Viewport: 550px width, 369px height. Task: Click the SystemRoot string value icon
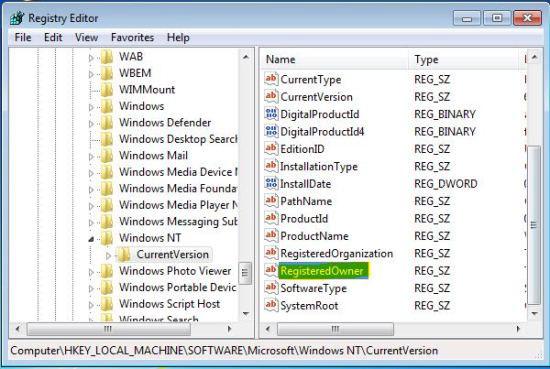[x=271, y=305]
